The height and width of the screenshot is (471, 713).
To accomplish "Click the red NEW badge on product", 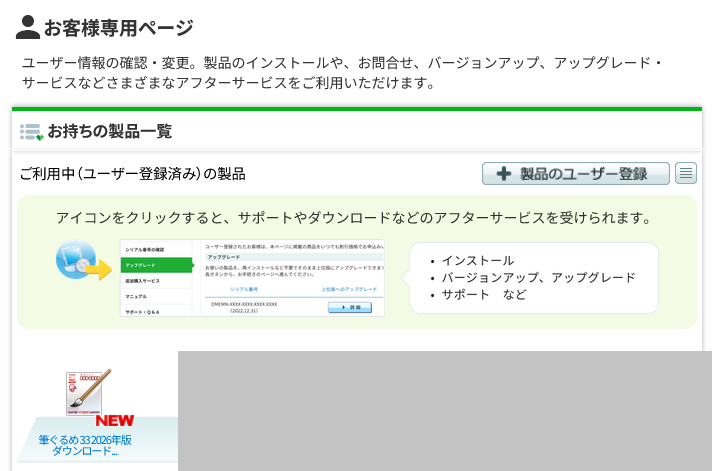I will pyautogui.click(x=114, y=421).
